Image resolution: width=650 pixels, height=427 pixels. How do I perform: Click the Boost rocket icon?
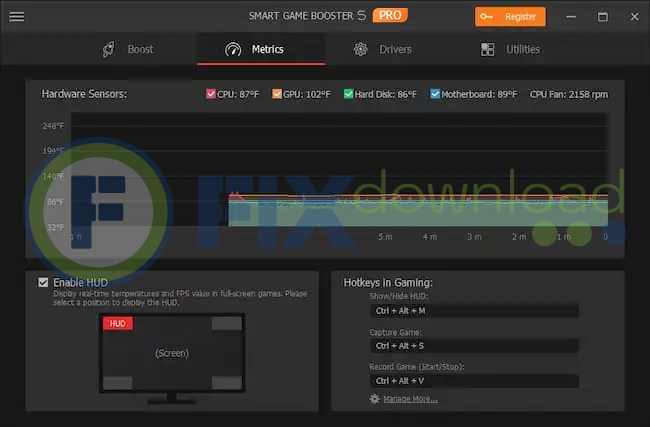click(108, 49)
